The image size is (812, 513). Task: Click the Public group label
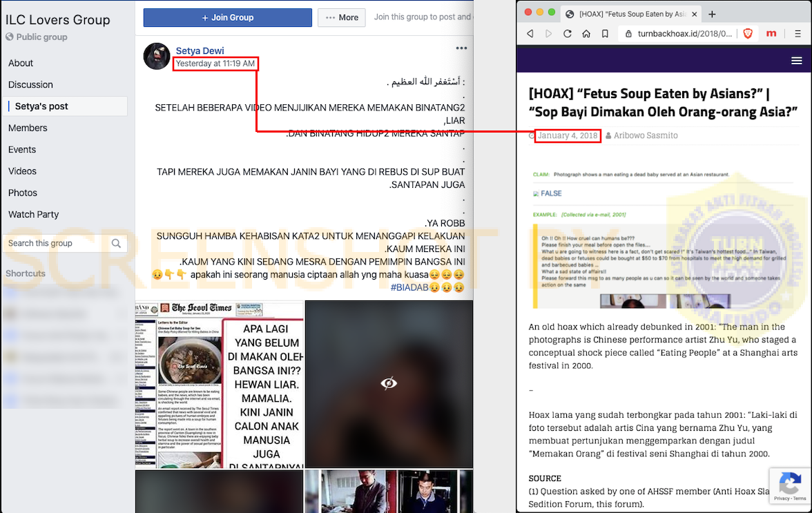pos(41,37)
